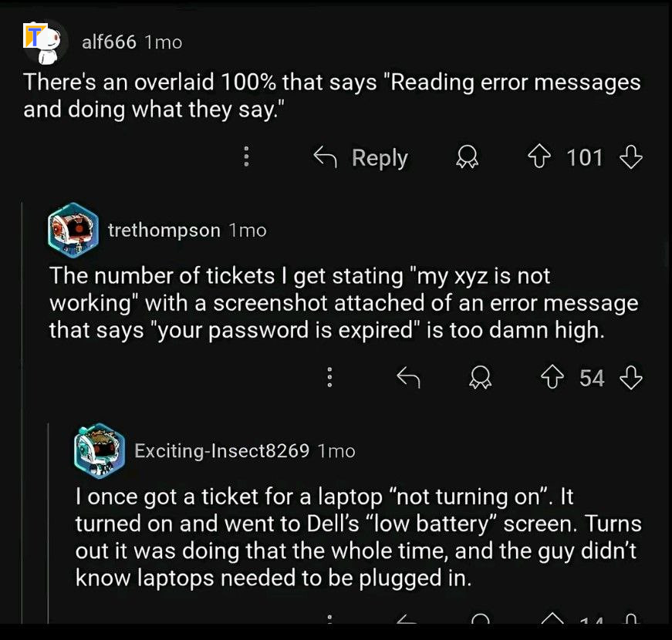This screenshot has height=640, width=672.
Task: Collapse Exciting-Insect8269's reply thread line
Action: (49, 523)
